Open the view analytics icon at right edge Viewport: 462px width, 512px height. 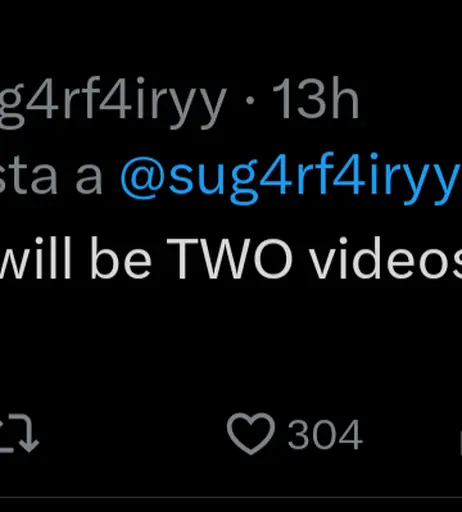point(460,443)
